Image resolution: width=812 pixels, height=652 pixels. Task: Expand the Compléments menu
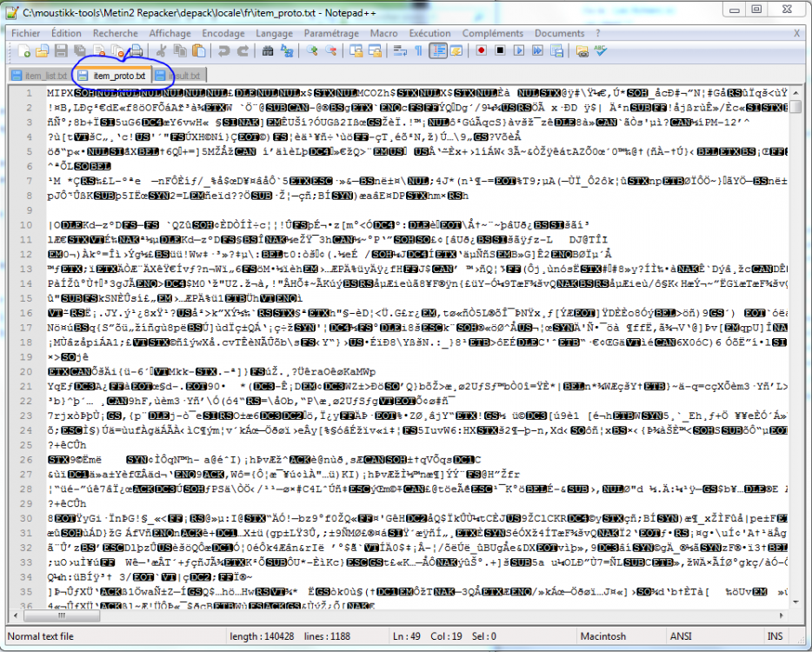492,33
